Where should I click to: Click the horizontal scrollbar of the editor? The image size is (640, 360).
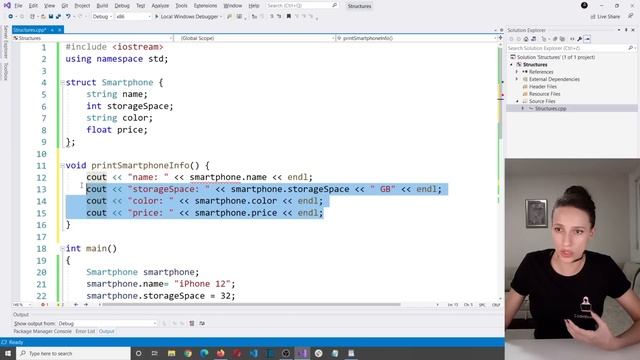click(x=251, y=304)
